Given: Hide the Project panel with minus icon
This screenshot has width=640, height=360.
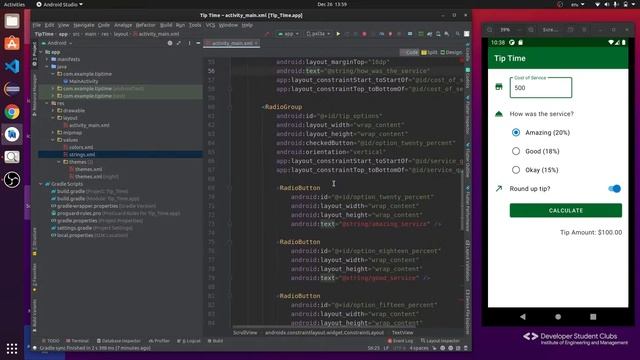Looking at the screenshot, I should point(198,43).
